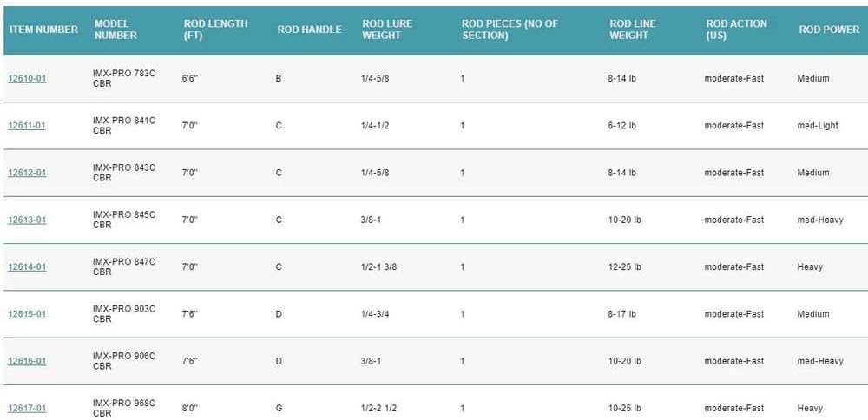Open item number 12610-01 link
Screen dimensions: 868x420
[27, 79]
